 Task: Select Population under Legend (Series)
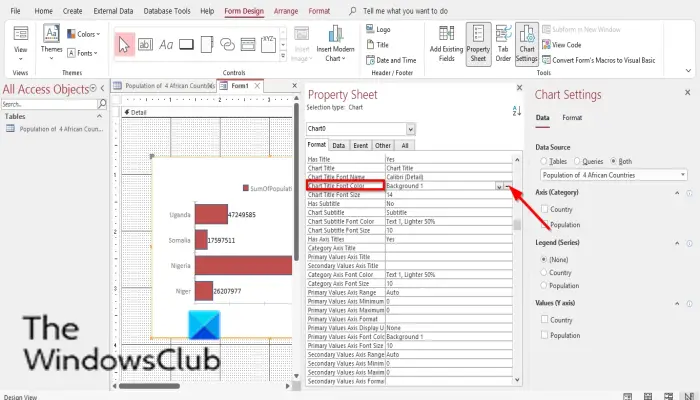click(543, 285)
